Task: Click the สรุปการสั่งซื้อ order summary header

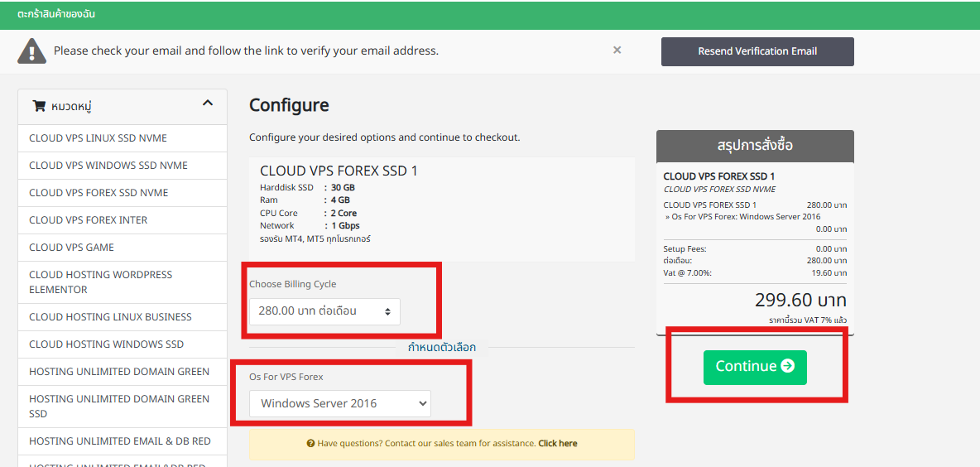Action: tap(755, 146)
